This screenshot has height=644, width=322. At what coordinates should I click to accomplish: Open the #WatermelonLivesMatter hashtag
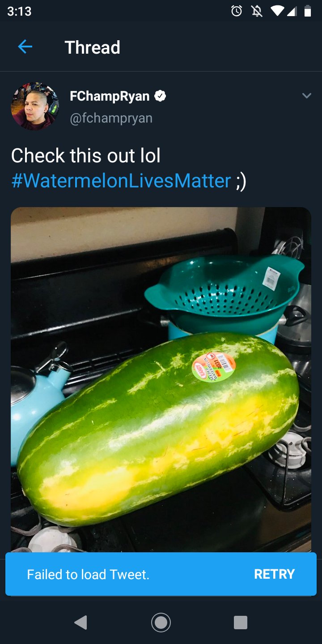pos(121,181)
